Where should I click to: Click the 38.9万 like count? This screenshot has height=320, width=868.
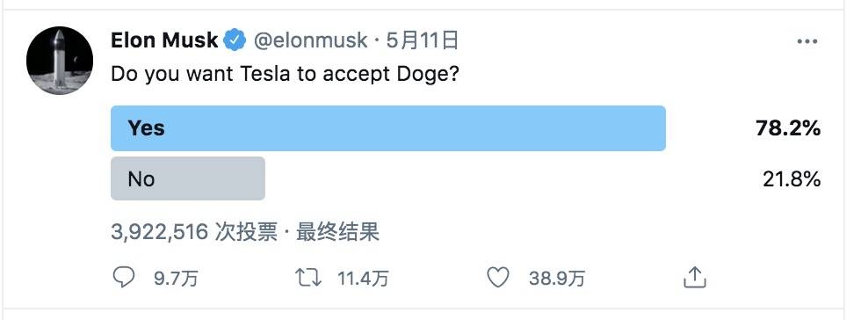point(556,278)
